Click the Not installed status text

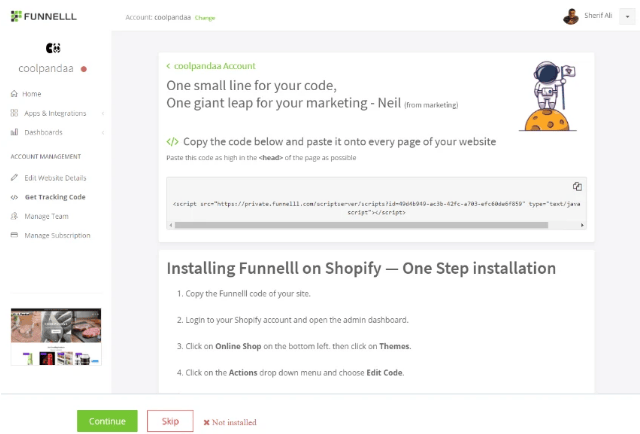coord(234,423)
